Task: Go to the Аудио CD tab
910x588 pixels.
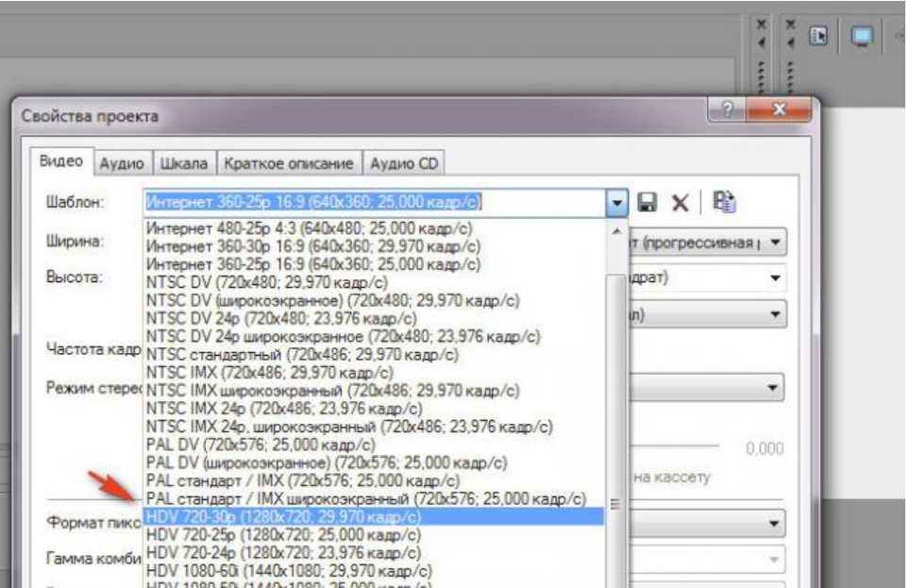Action: 404,163
